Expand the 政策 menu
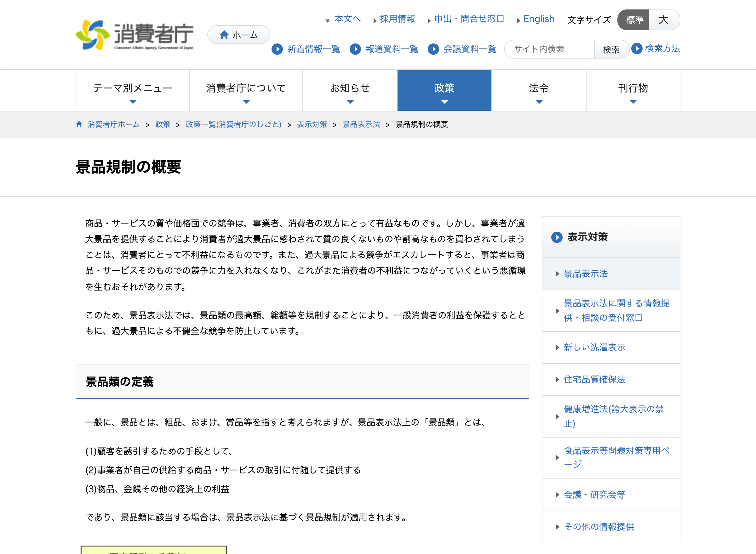This screenshot has height=554, width=756. pyautogui.click(x=444, y=91)
